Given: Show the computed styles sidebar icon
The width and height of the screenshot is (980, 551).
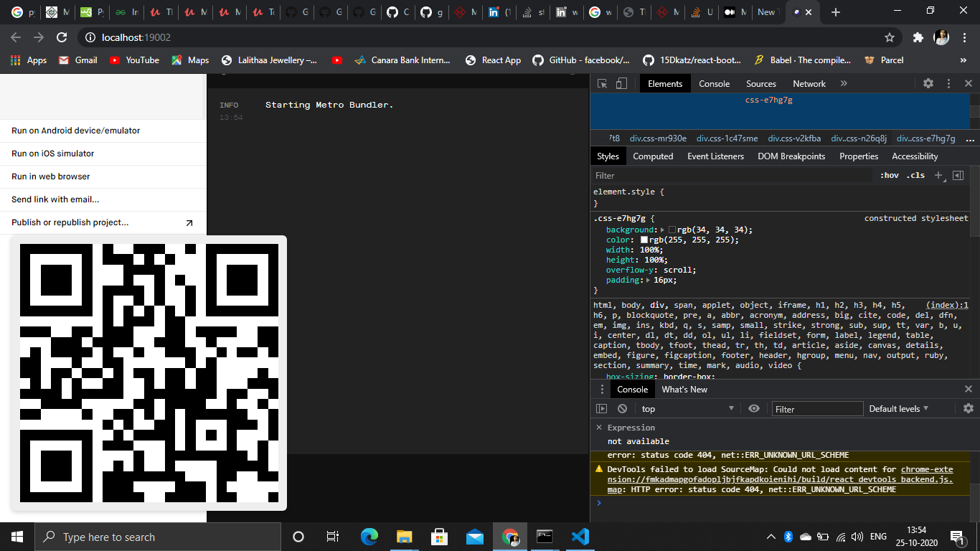Looking at the screenshot, I should (958, 175).
